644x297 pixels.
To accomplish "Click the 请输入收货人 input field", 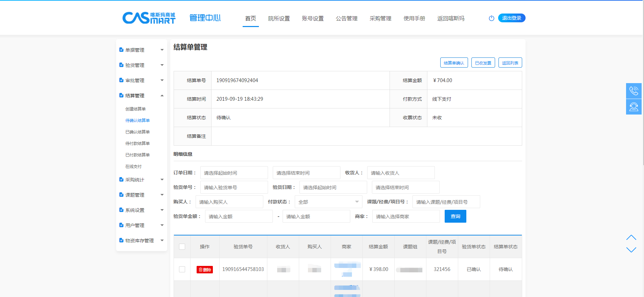I will pos(401,173).
